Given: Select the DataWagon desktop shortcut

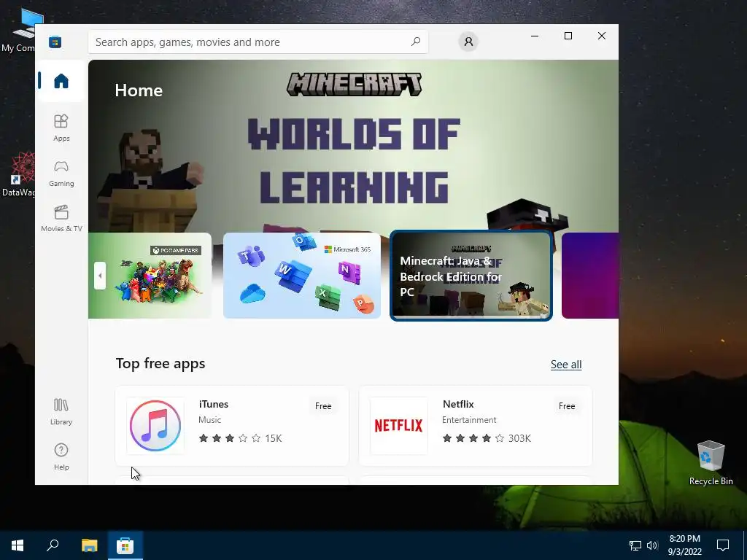Looking at the screenshot, I should [19, 174].
